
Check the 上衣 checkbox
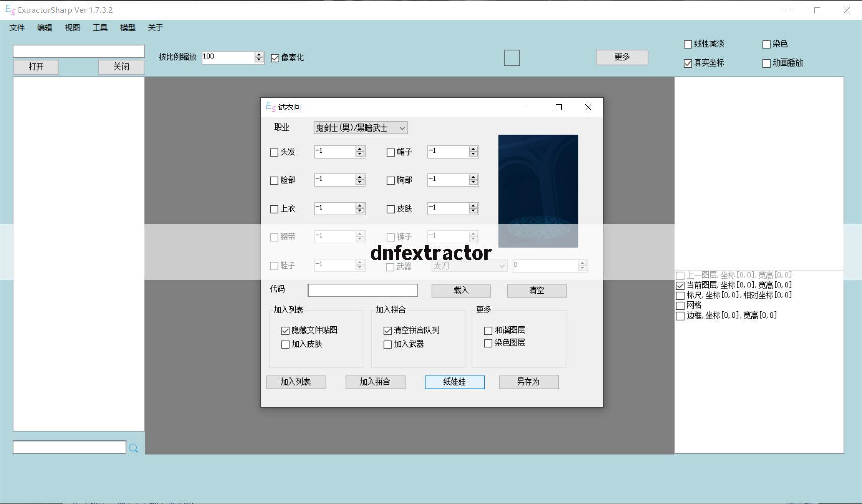(274, 209)
